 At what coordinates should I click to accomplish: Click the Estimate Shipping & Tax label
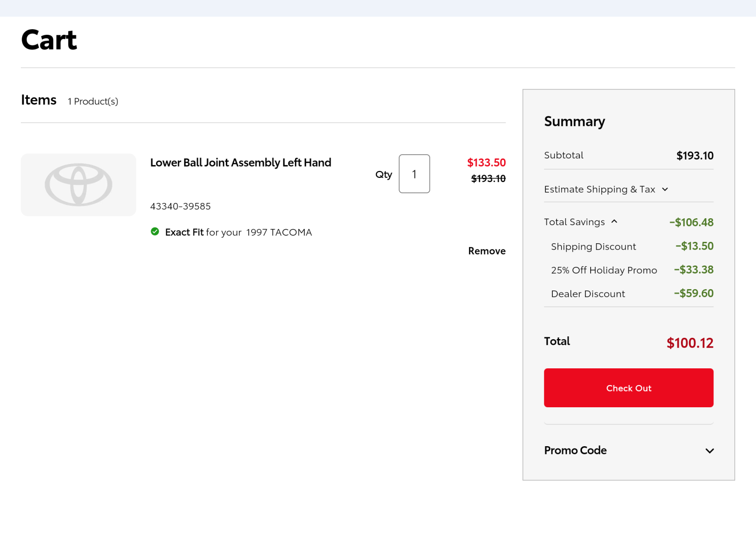tap(600, 189)
